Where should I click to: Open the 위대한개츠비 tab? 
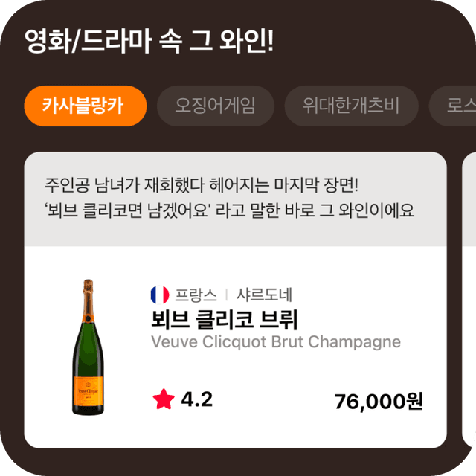pyautogui.click(x=351, y=106)
